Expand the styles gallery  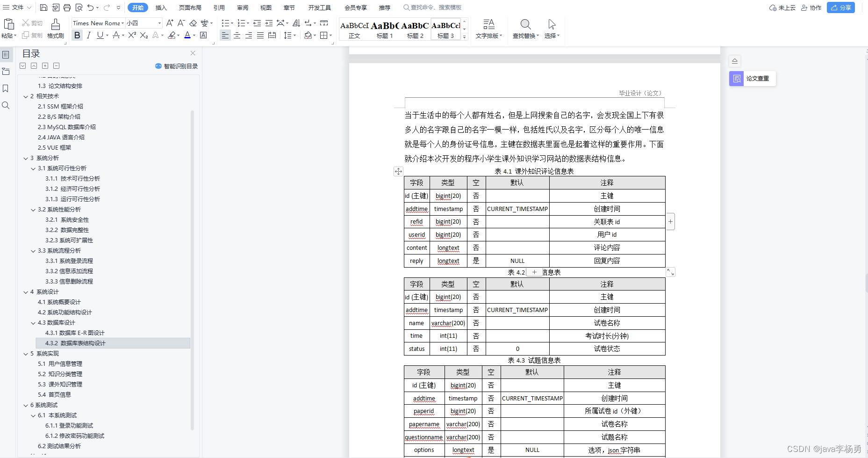click(x=464, y=36)
